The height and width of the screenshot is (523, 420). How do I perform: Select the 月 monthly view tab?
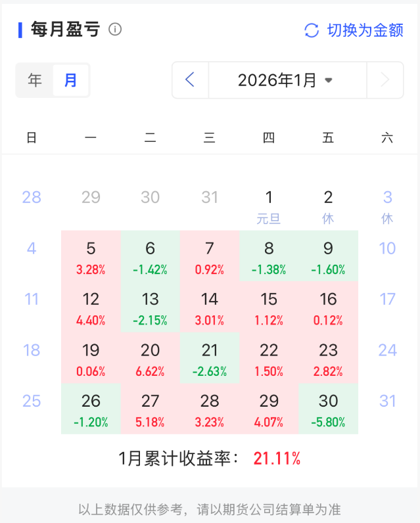click(70, 80)
